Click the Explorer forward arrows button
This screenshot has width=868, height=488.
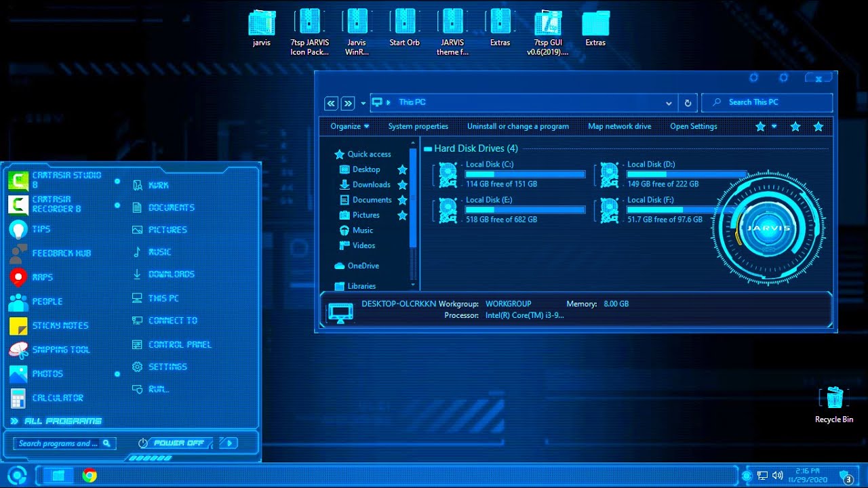click(x=348, y=103)
